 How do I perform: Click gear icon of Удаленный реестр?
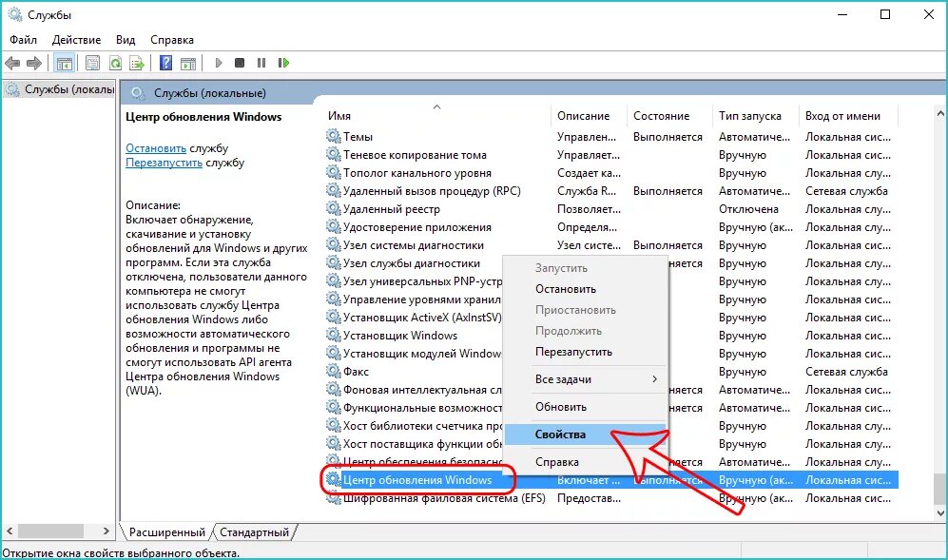pyautogui.click(x=333, y=208)
